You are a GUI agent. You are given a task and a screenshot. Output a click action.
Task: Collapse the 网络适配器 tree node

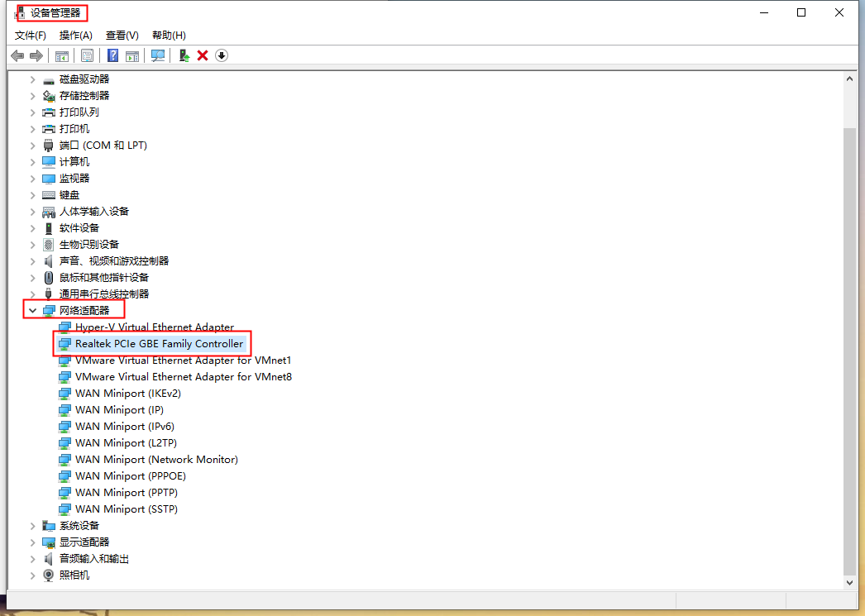pos(31,310)
